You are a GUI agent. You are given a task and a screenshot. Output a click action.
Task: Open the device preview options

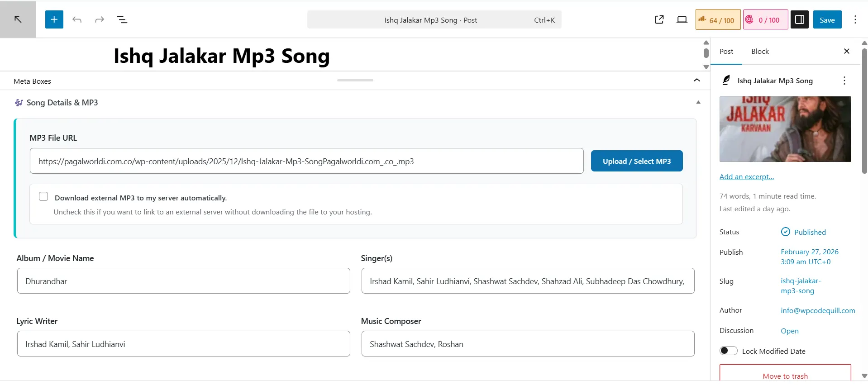[x=682, y=19]
